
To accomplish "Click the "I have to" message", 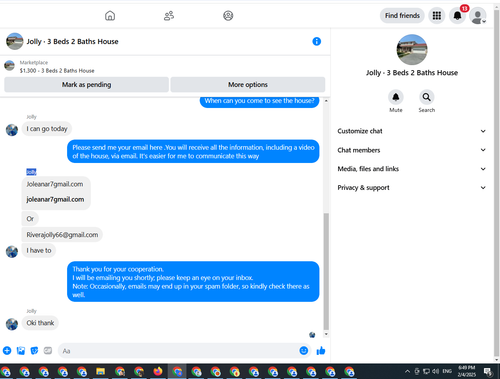I will point(39,250).
